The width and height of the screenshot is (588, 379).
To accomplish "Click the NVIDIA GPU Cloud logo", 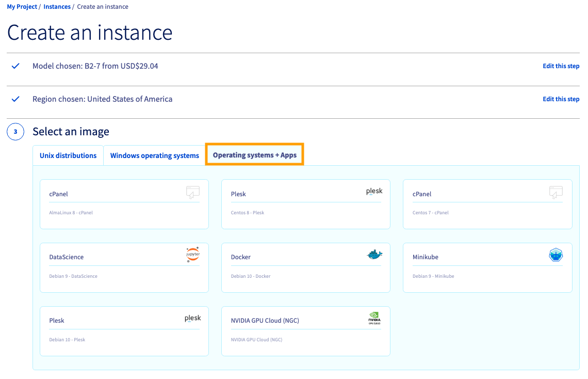I will pyautogui.click(x=374, y=318).
